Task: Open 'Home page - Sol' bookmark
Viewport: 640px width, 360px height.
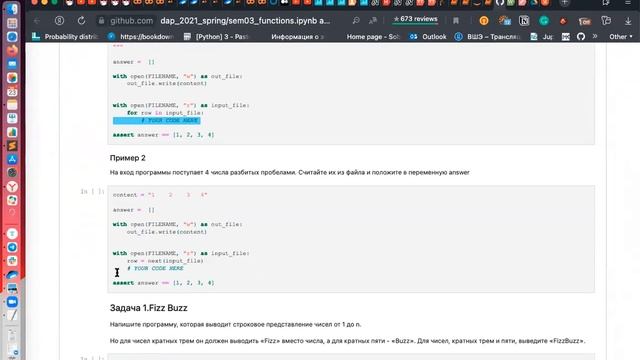Action: click(373, 37)
